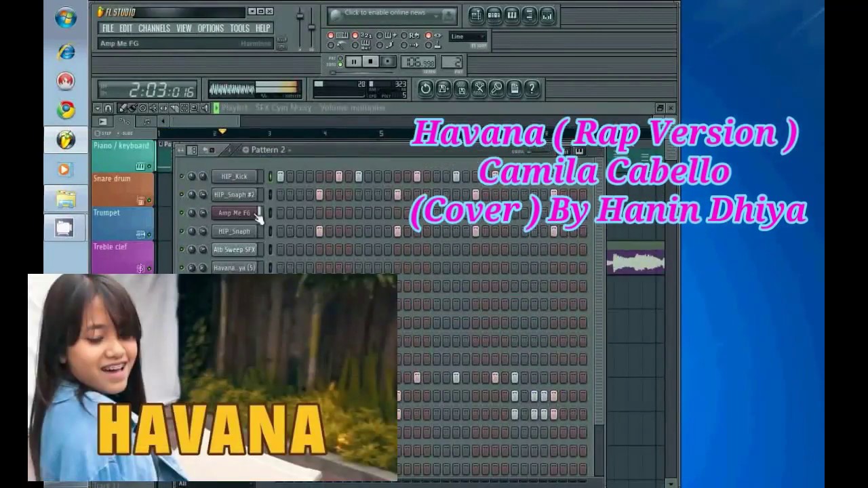
Task: Click the HIP_Snaph #2 channel button
Action: click(x=234, y=195)
